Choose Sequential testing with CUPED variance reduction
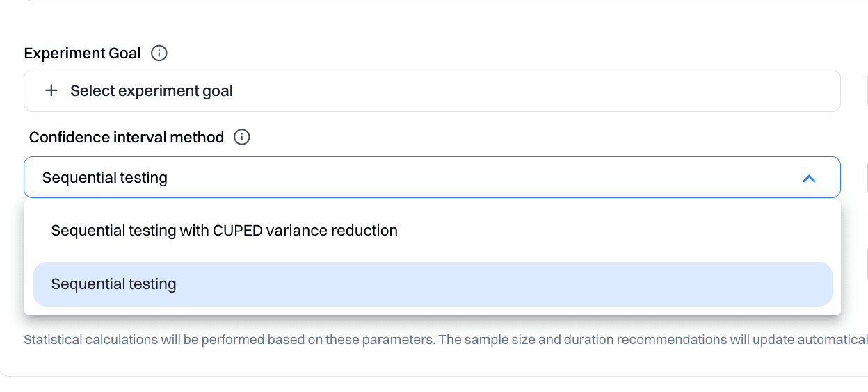The height and width of the screenshot is (392, 868). point(224,231)
